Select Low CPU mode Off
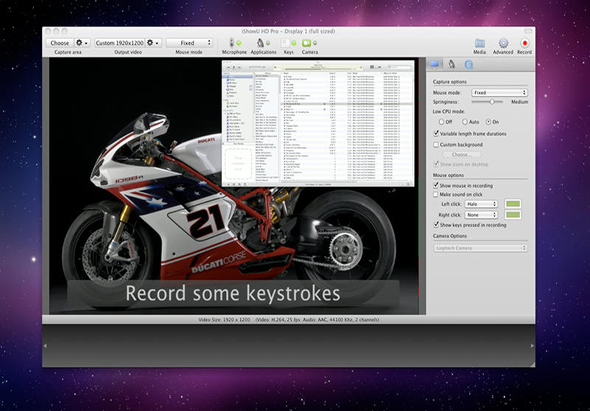The width and height of the screenshot is (590, 411). 441,122
